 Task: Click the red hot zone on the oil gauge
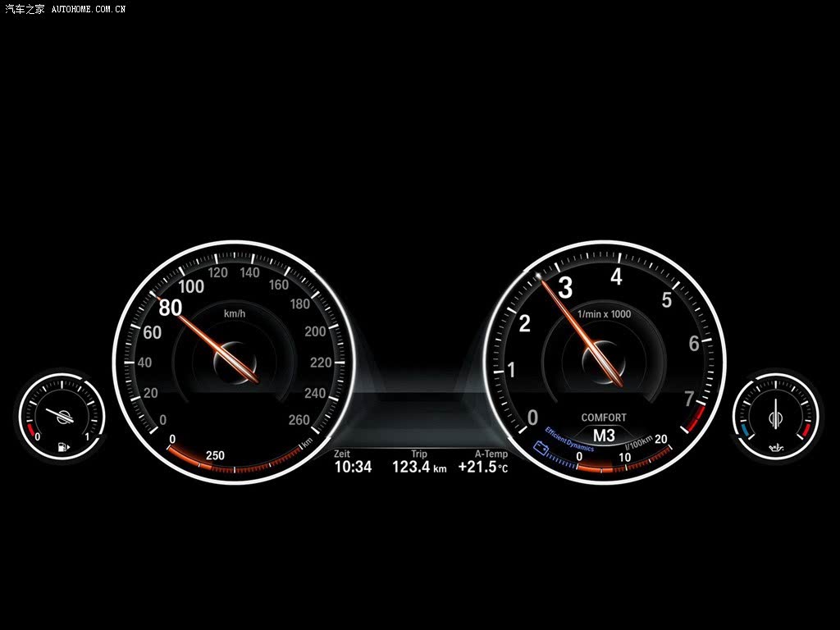click(x=806, y=429)
